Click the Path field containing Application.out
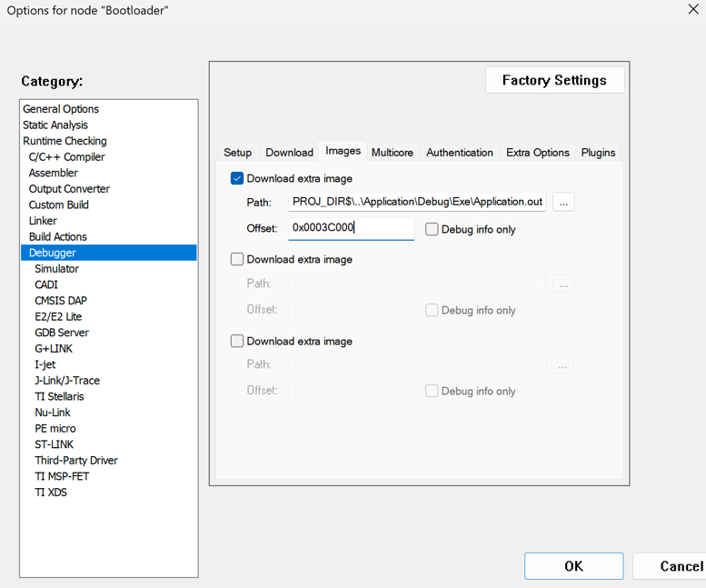 [x=417, y=202]
